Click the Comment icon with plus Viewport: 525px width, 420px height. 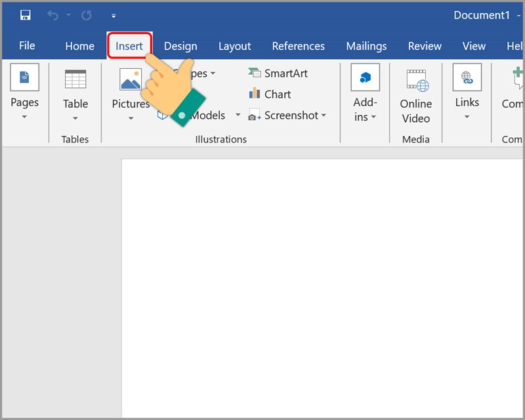pos(518,77)
